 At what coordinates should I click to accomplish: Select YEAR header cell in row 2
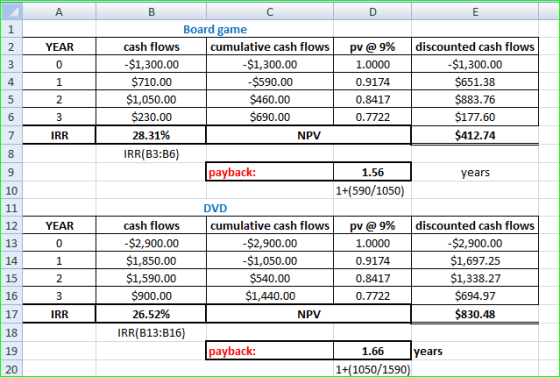click(59, 46)
